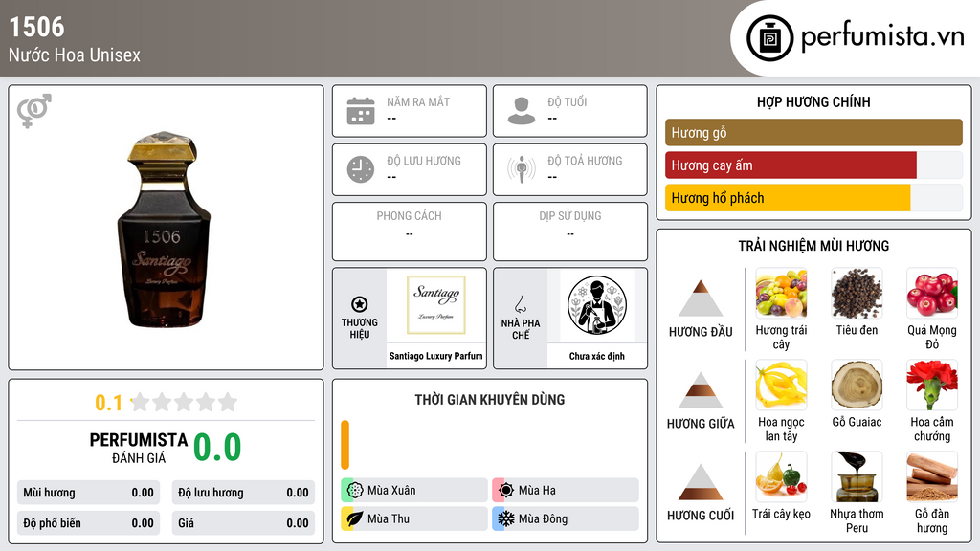
Task: Click the Thời gian khuyên dùng heading
Action: pos(490,400)
